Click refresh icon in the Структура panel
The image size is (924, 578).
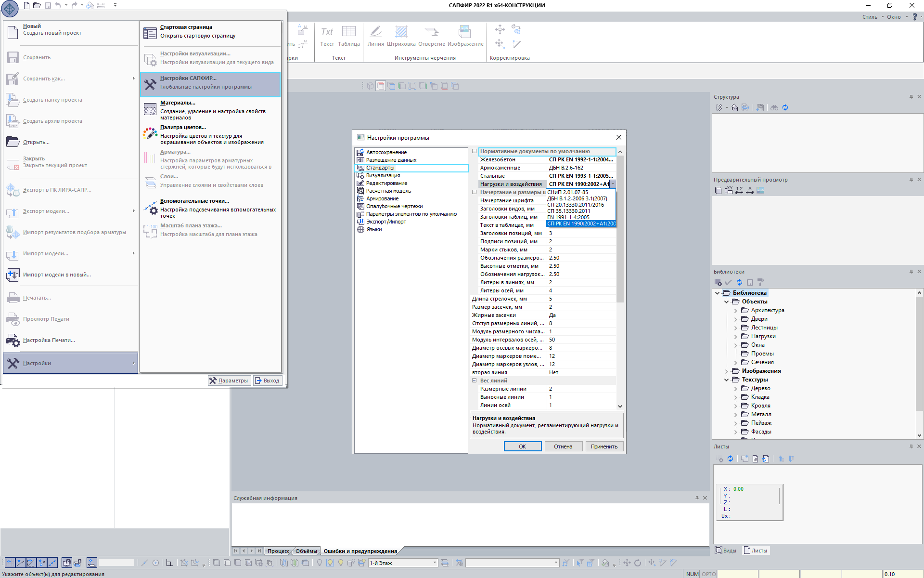pos(785,107)
